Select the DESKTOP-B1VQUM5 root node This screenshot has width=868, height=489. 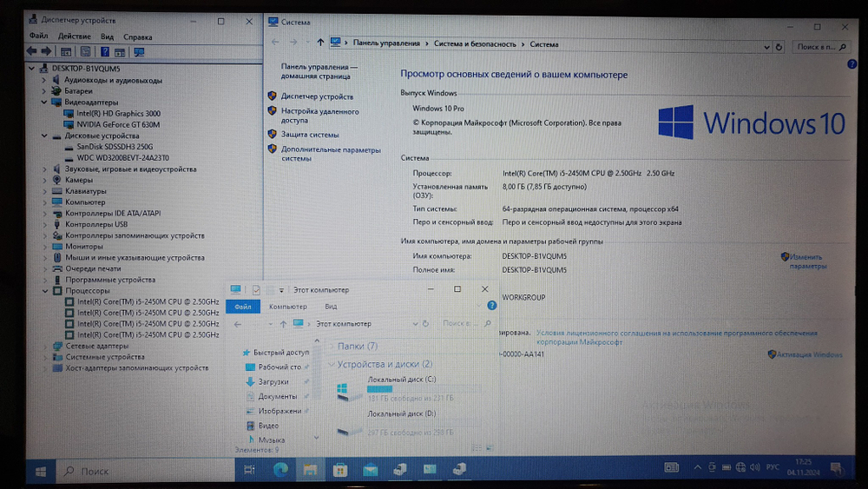[x=86, y=69]
